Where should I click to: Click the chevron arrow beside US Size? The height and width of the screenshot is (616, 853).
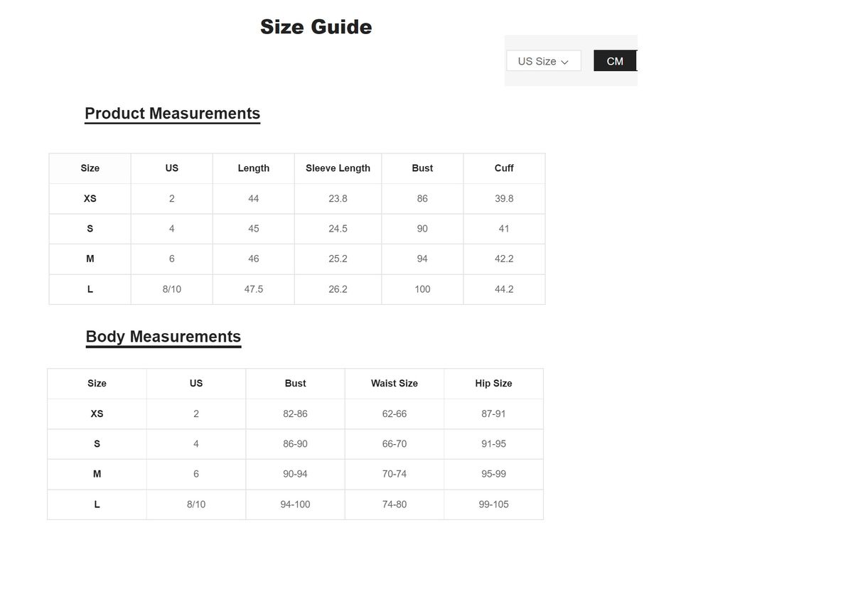click(565, 62)
